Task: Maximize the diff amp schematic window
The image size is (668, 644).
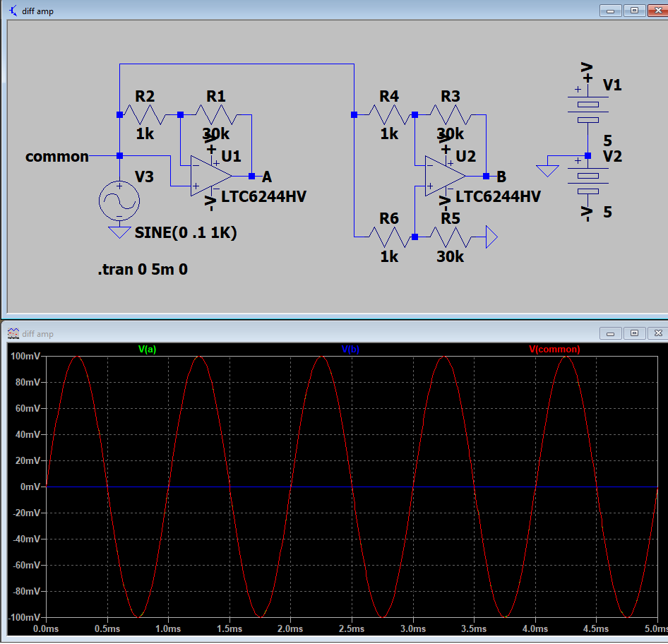Action: pos(634,11)
